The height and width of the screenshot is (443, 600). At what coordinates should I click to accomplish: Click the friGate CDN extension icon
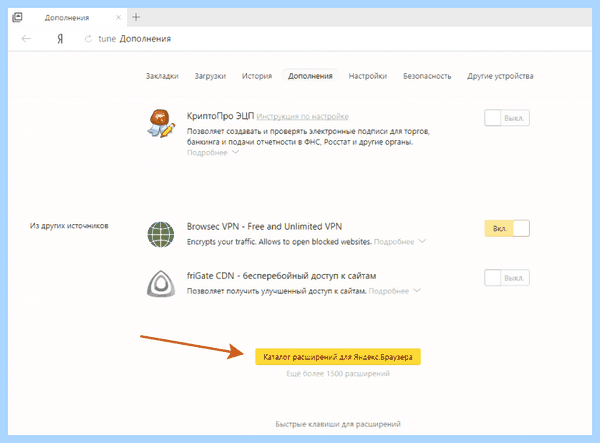[161, 283]
